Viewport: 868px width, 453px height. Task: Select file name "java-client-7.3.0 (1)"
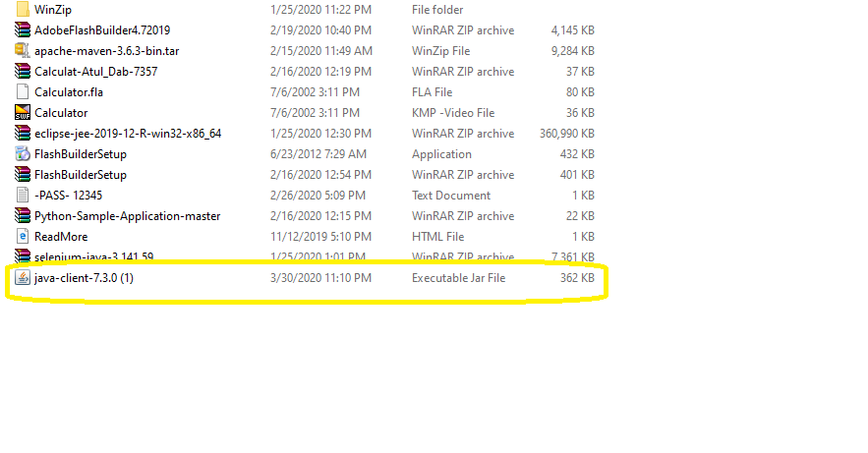coord(84,278)
